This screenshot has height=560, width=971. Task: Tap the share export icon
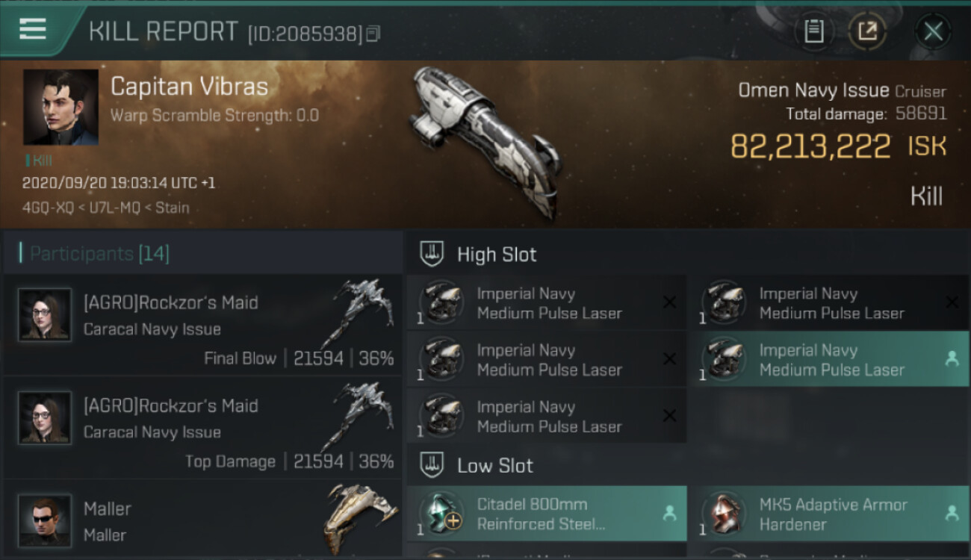pos(868,31)
